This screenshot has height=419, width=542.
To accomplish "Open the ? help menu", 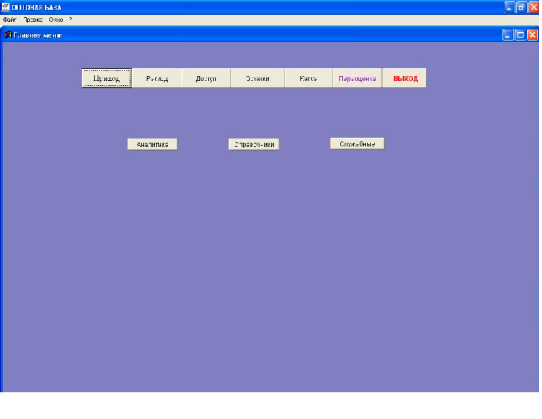I will coord(71,19).
